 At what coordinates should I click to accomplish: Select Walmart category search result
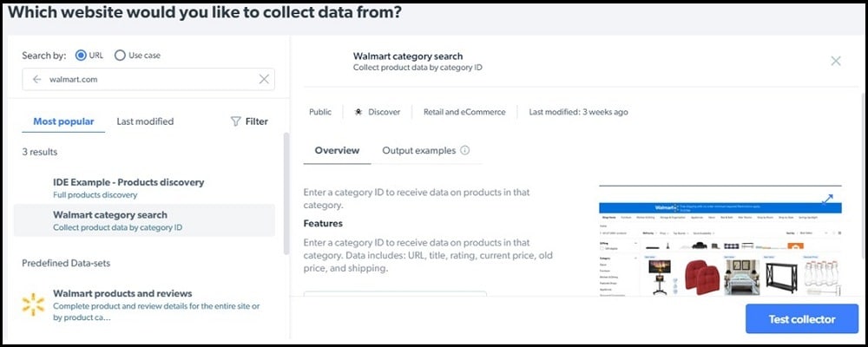144,220
